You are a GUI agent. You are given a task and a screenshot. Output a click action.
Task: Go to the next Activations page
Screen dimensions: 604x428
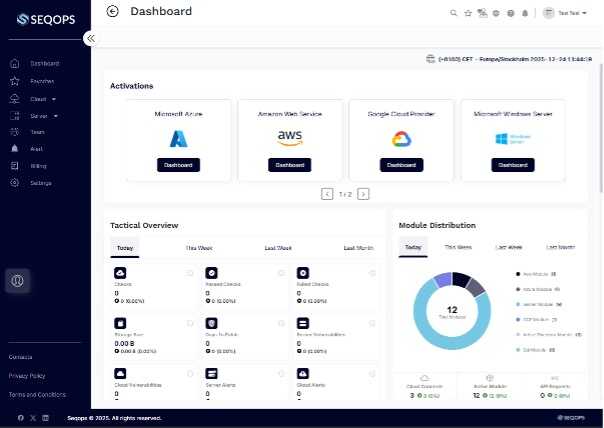[363, 194]
